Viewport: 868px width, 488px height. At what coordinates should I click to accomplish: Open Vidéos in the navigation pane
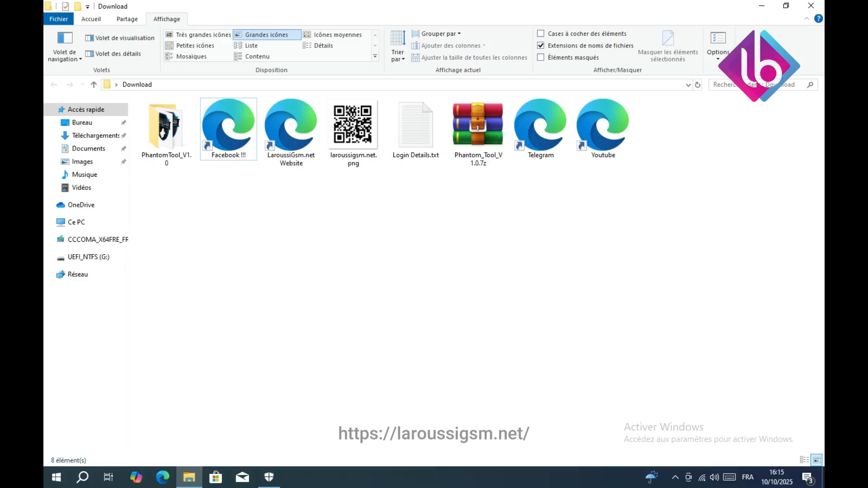point(81,188)
